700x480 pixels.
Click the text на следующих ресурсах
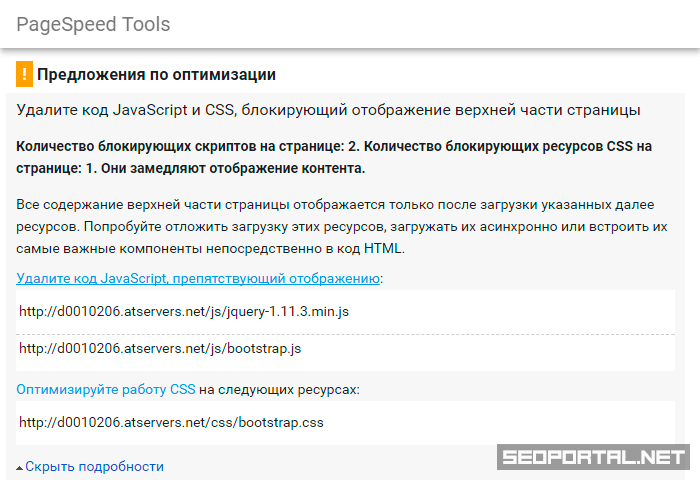pos(279,389)
